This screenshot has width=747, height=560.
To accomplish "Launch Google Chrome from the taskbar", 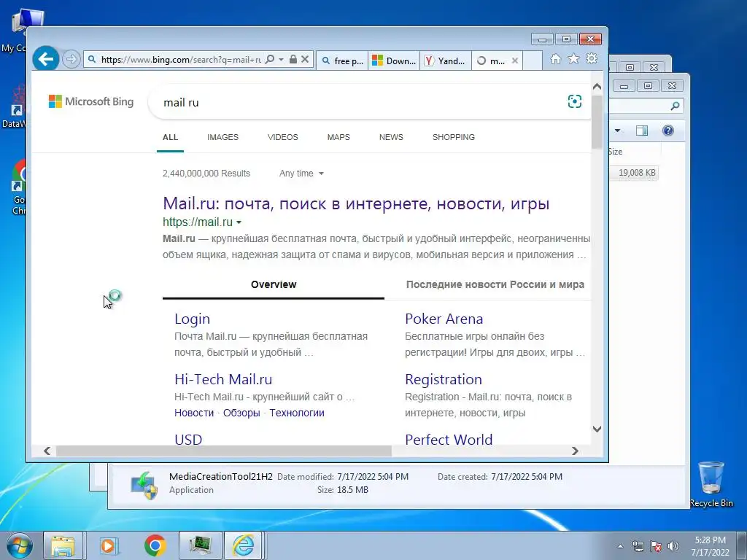I will pos(155,545).
